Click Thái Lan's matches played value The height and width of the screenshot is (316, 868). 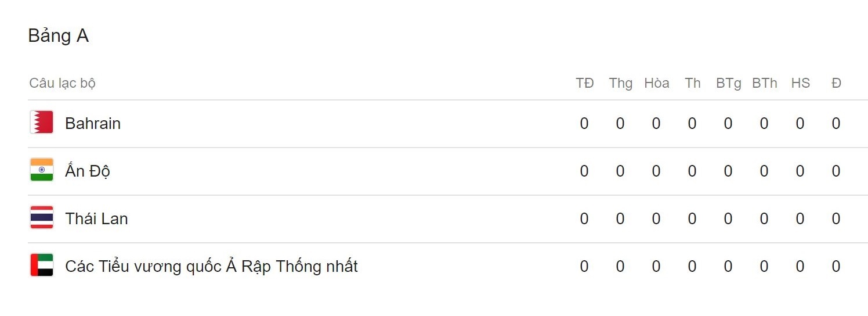584,219
